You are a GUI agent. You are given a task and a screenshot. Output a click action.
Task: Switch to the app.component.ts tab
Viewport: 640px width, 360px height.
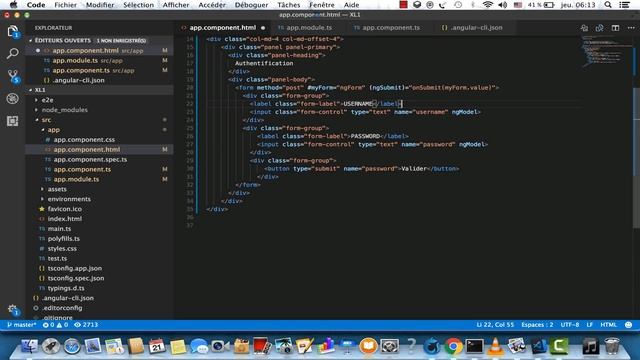[x=391, y=28]
